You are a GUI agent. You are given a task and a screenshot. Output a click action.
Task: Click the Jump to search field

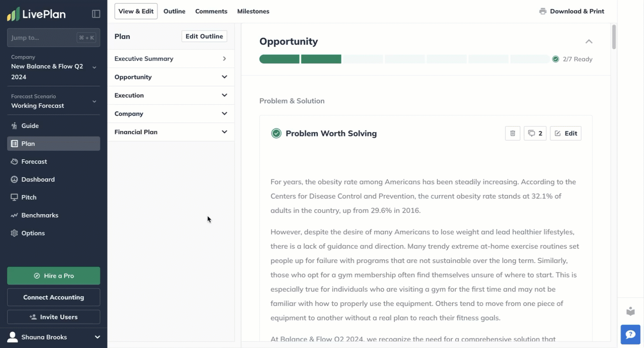43,38
